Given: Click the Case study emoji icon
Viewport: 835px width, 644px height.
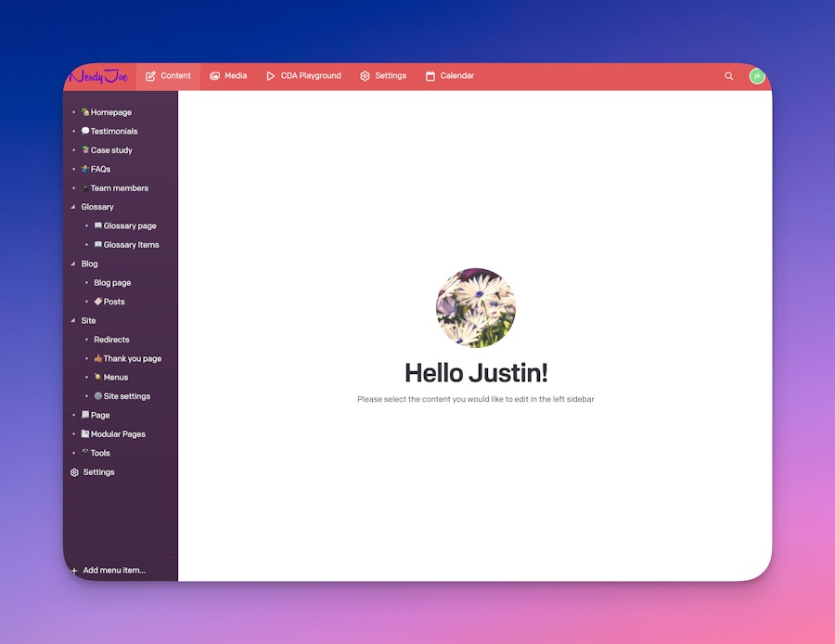Looking at the screenshot, I should [85, 149].
